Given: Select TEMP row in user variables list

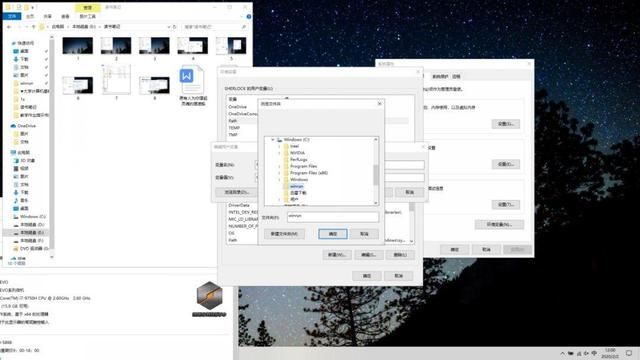Looking at the screenshot, I should pyautogui.click(x=234, y=128).
